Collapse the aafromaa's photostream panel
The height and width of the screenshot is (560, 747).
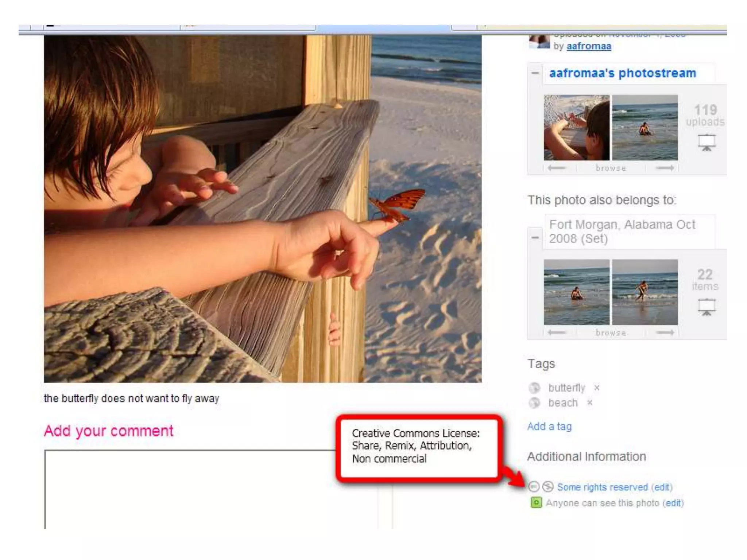pyautogui.click(x=535, y=73)
